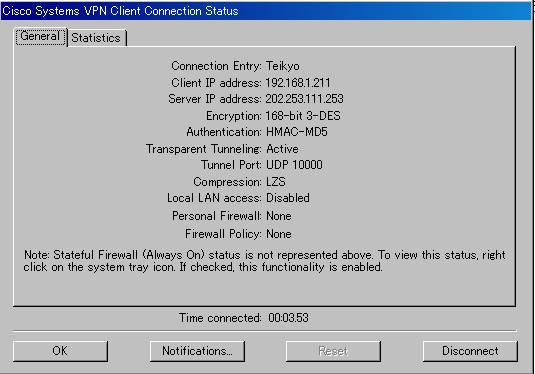Click the Firewall Policy value None

pyautogui.click(x=278, y=234)
